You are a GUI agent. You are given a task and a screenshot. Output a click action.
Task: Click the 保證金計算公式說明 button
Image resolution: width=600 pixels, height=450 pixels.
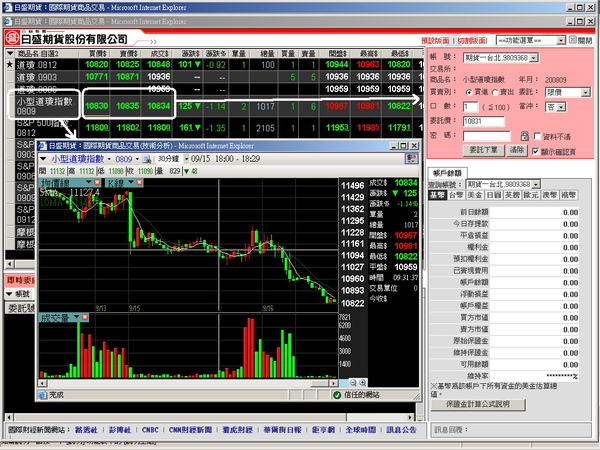click(478, 404)
